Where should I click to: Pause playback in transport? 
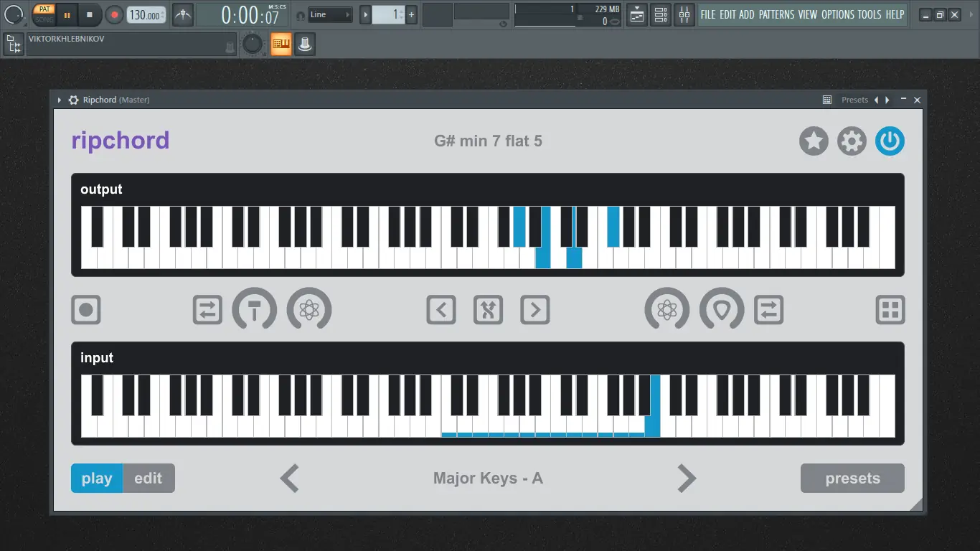click(67, 14)
